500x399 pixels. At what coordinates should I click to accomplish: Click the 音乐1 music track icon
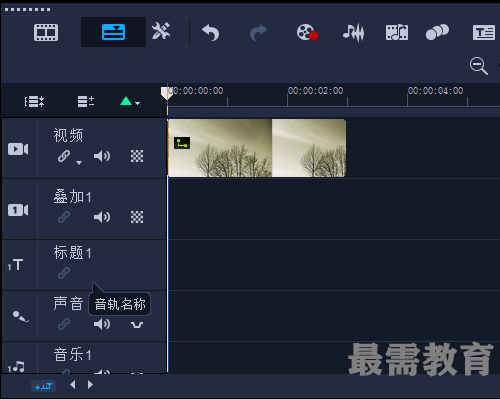[x=16, y=367]
